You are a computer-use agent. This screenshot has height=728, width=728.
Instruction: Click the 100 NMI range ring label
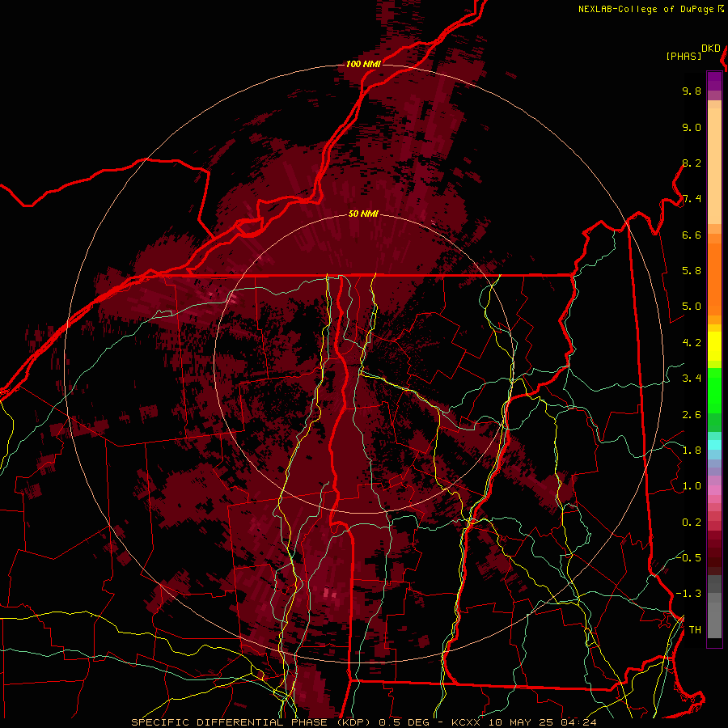[x=363, y=64]
